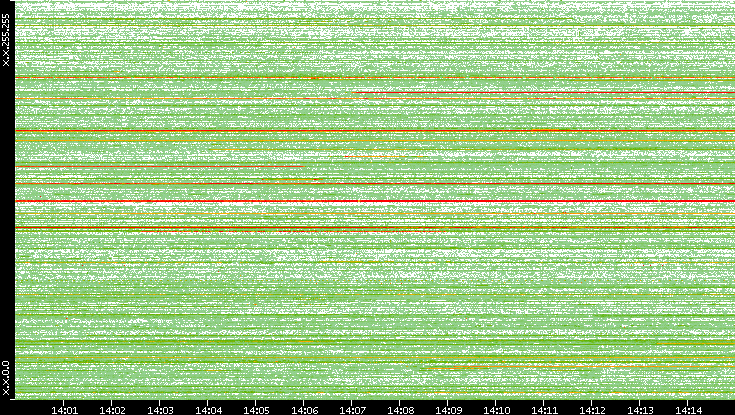
Task: Click the 14:02 time axis label
Action: coord(112,410)
